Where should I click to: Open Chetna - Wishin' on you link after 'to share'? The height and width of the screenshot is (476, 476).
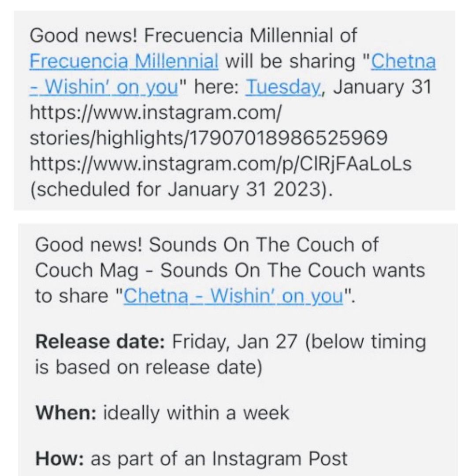pos(233,296)
